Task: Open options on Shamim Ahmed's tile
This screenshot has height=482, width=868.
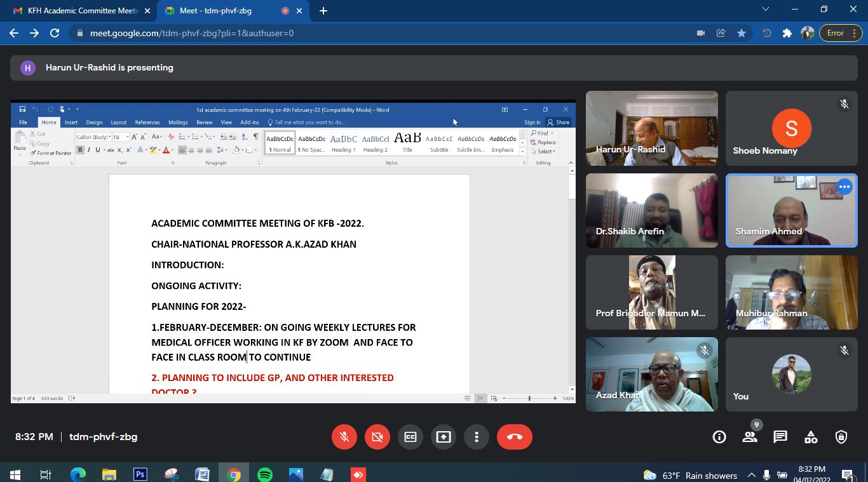Action: 844,187
